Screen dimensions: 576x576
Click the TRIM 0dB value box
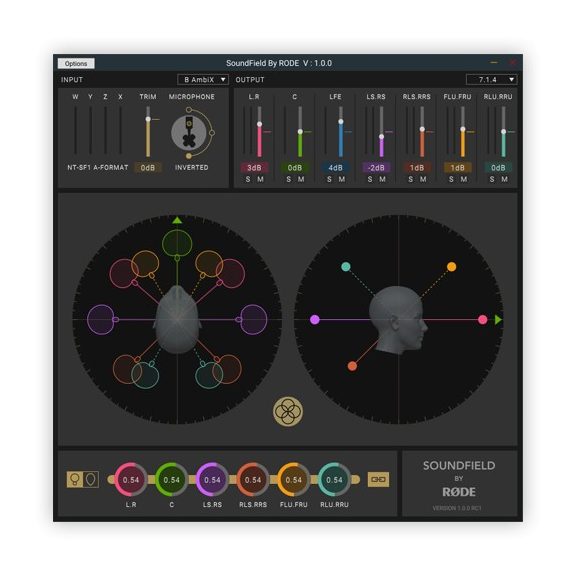[x=148, y=168]
